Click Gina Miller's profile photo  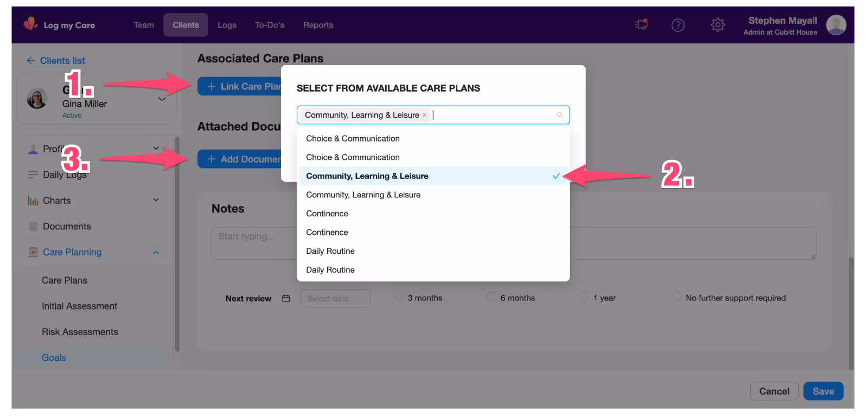click(x=37, y=98)
